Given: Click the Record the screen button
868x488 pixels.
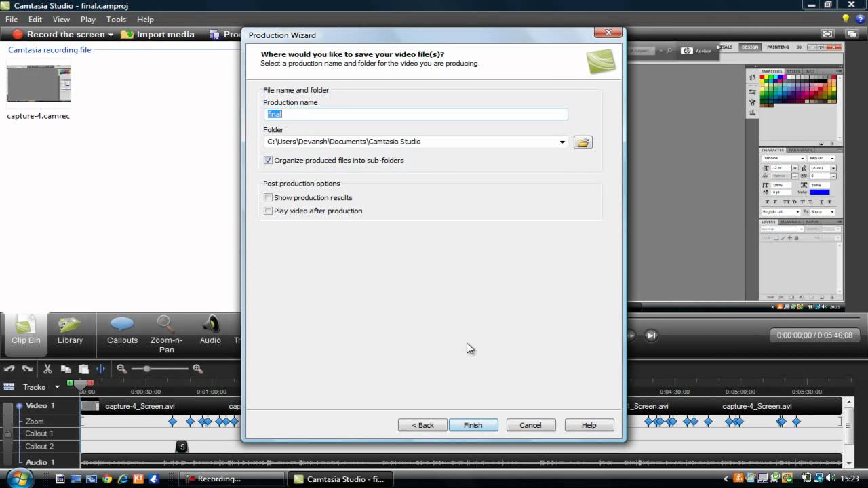Looking at the screenshot, I should (59, 35).
